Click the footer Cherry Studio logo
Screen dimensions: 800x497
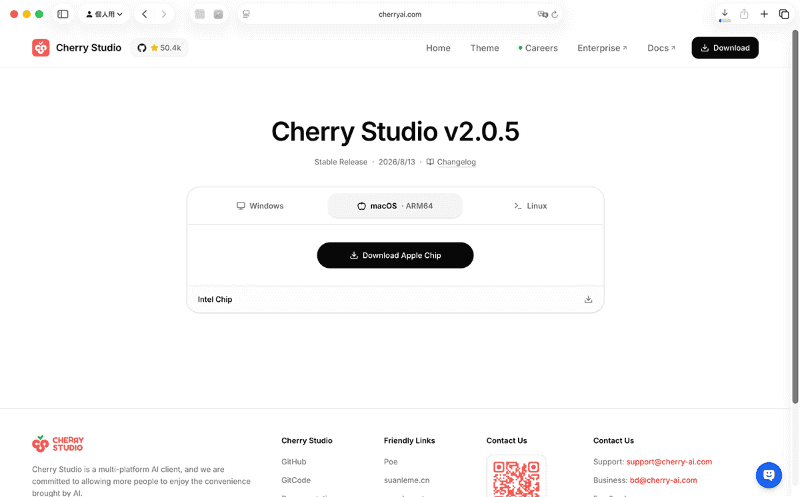(58, 443)
